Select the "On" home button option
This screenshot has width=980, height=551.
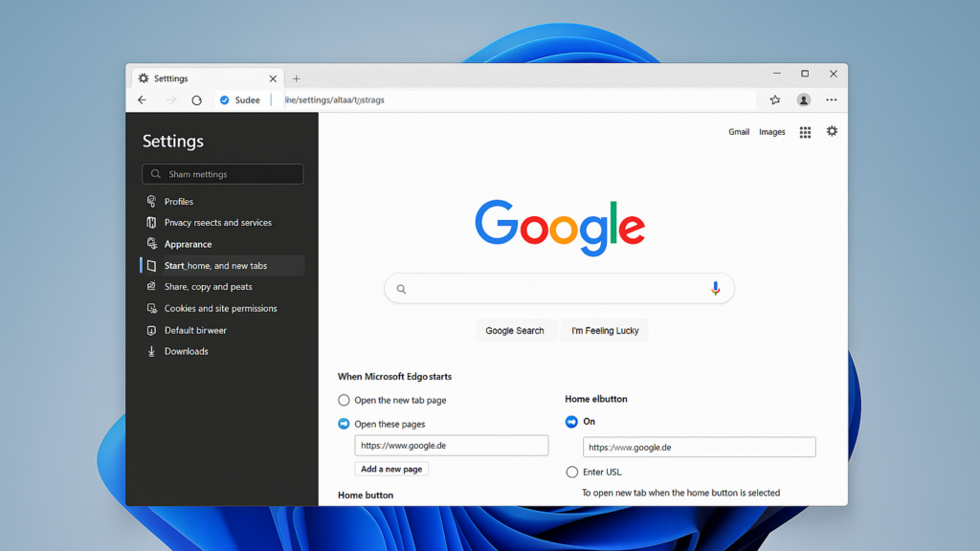(572, 421)
